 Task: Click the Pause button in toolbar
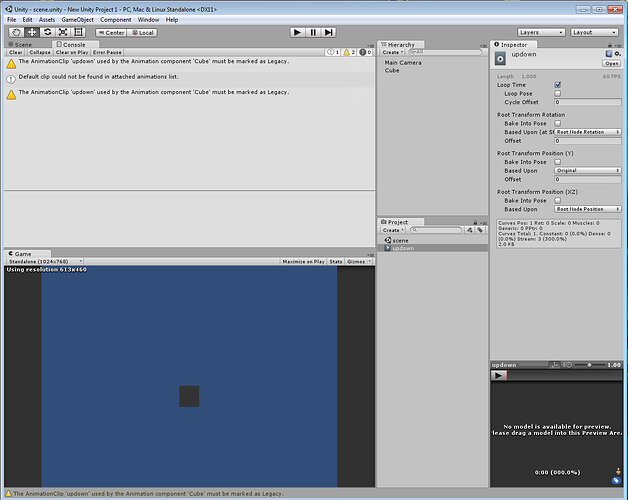tap(313, 32)
